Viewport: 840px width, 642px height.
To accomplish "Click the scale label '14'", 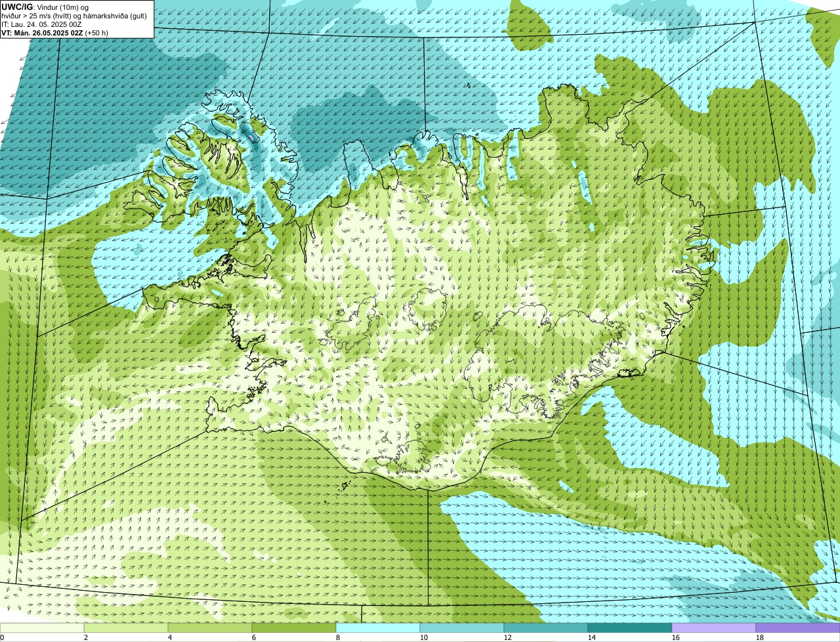I will (591, 637).
